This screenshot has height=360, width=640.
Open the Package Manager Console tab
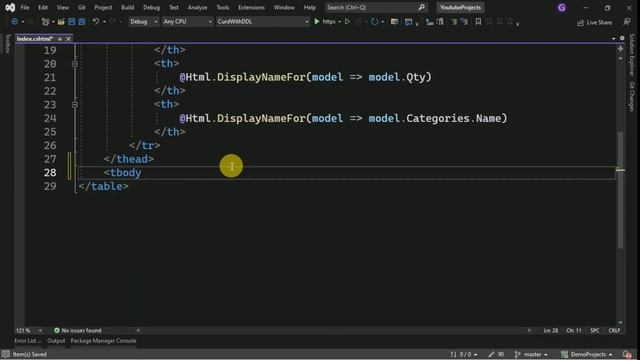[x=103, y=341]
